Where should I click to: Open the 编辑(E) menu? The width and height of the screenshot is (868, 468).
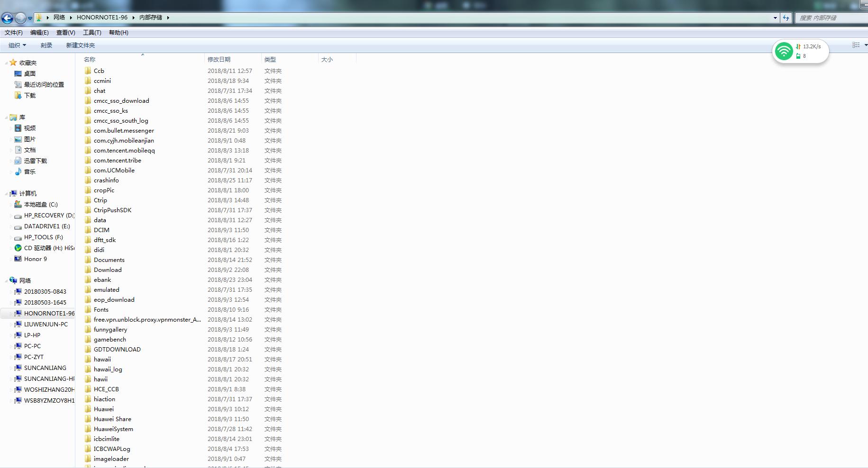pyautogui.click(x=39, y=32)
